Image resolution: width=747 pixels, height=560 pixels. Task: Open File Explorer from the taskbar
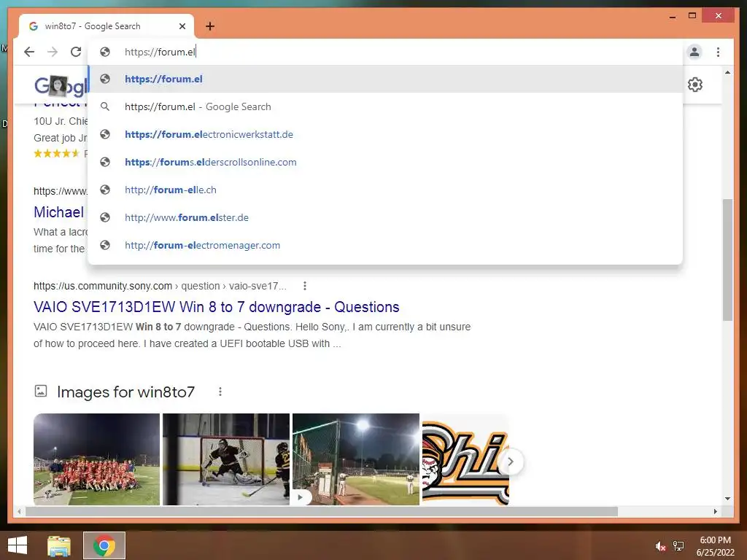pos(59,545)
